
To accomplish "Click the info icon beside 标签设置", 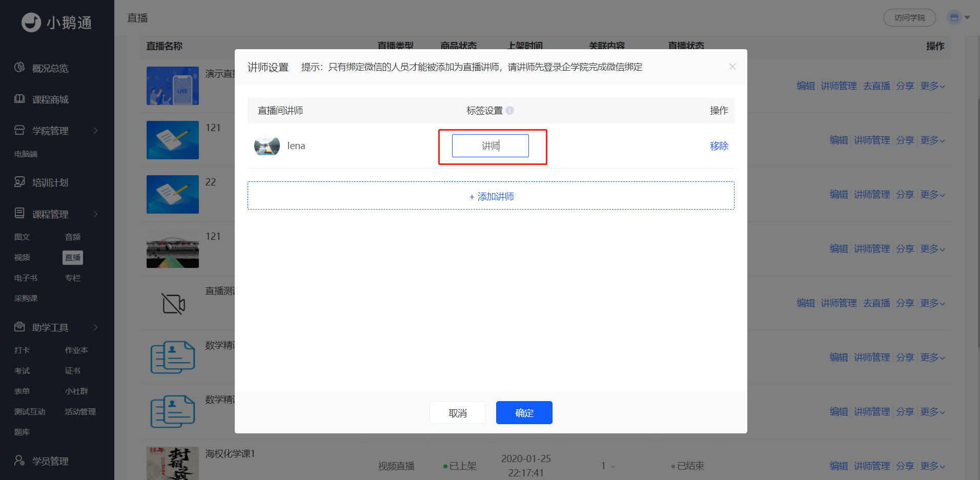I will tap(510, 110).
